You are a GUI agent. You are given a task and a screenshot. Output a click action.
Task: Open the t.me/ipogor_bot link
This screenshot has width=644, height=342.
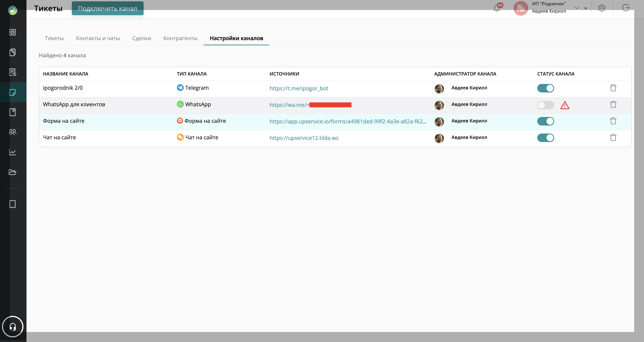(299, 88)
